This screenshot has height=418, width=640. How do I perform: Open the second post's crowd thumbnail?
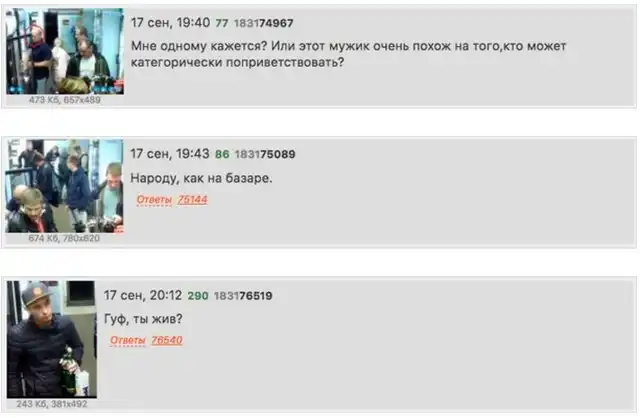(x=64, y=186)
